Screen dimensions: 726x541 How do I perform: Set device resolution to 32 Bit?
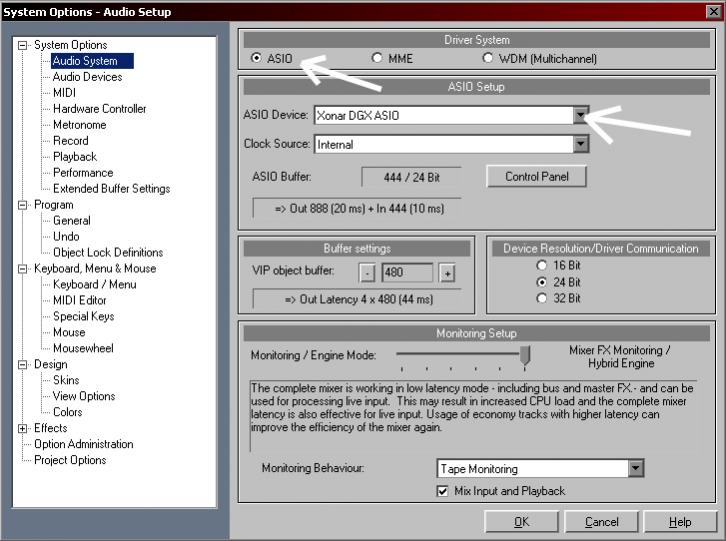[543, 297]
